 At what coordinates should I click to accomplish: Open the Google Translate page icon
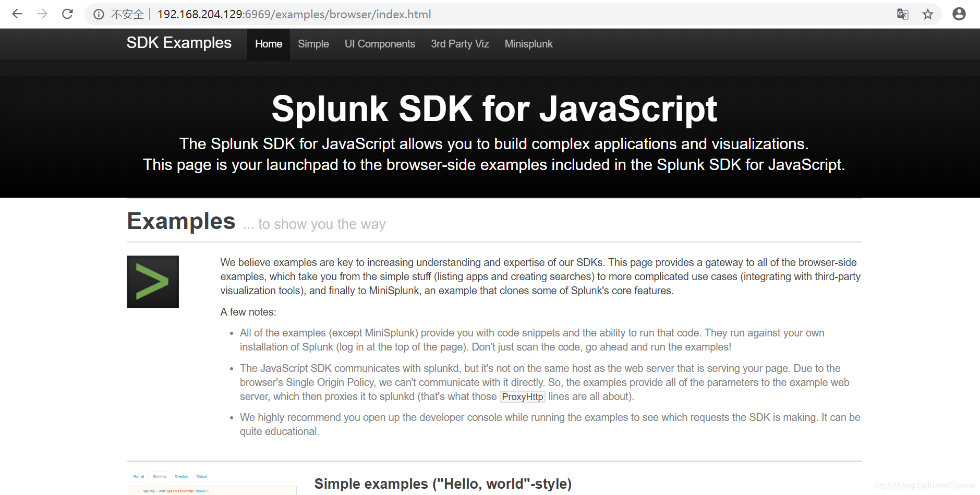coord(903,14)
